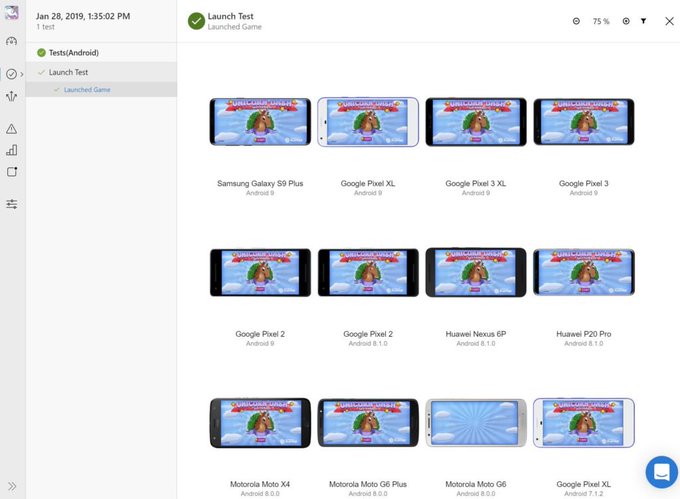
Task: Expand the Test section chevron in sidebar
Action: pyautogui.click(x=22, y=74)
